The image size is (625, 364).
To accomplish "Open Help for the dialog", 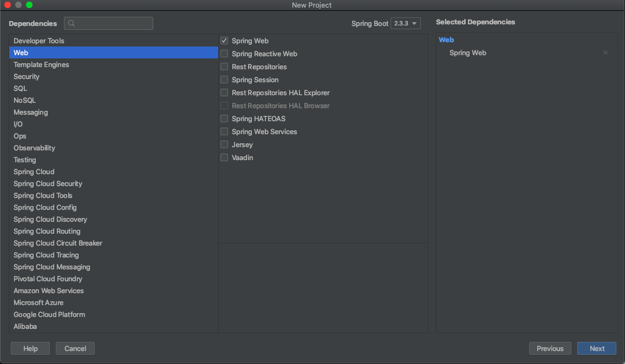I will (x=30, y=348).
